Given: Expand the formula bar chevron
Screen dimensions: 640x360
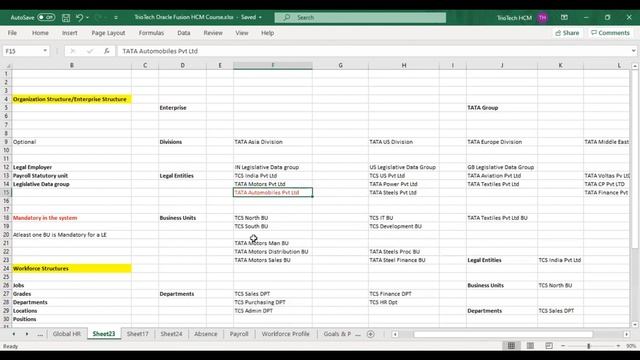Looking at the screenshot, I should (x=633, y=51).
